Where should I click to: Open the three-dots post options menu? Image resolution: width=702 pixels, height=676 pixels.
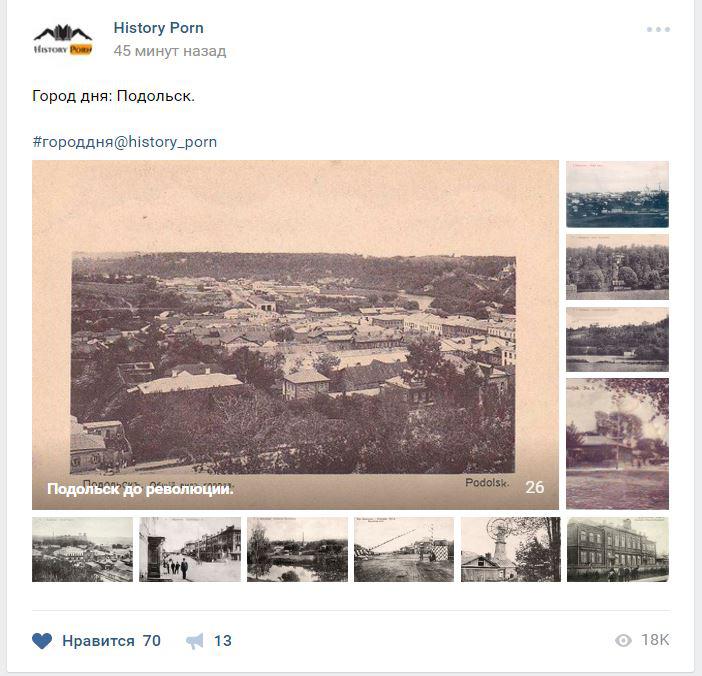pyautogui.click(x=658, y=29)
